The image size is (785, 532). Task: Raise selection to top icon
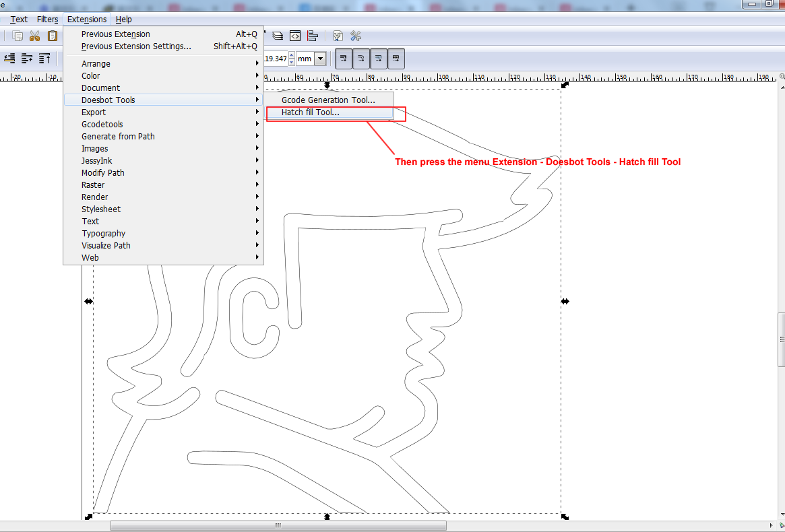tap(44, 59)
